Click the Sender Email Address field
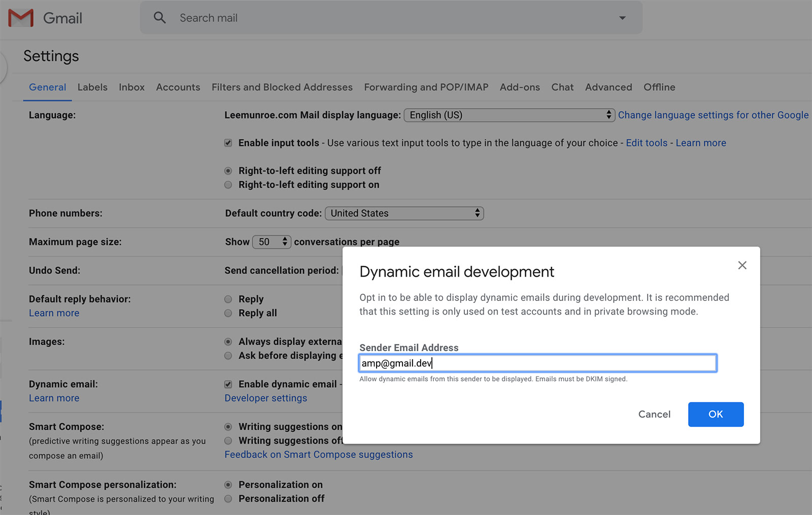 coord(537,363)
